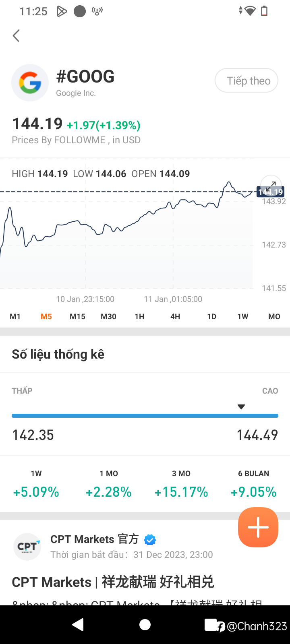Choose the 1D chart interval

(212, 317)
